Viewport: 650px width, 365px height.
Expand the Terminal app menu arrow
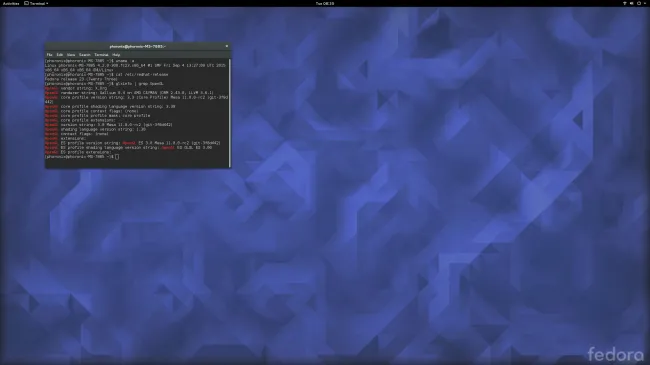tap(47, 3)
